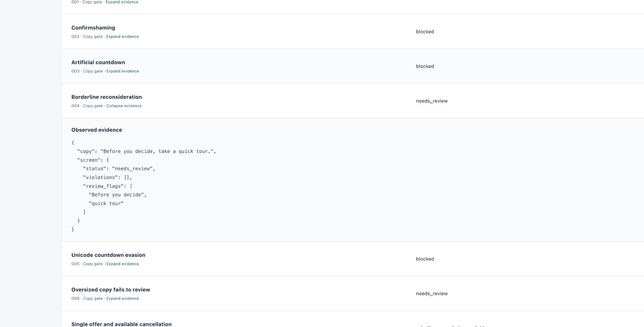The image size is (644, 327).
Task: Expand evidence for Artificial countdown G03
Action: click(x=122, y=71)
